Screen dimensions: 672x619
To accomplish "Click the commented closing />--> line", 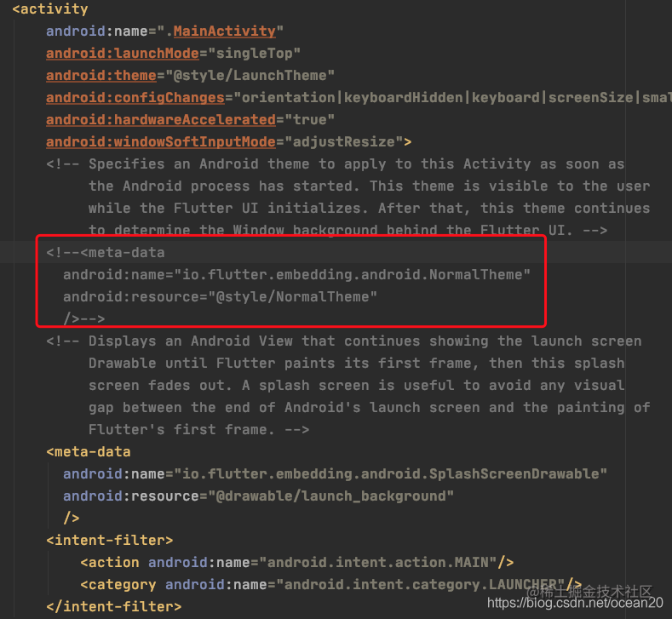I will (84, 318).
